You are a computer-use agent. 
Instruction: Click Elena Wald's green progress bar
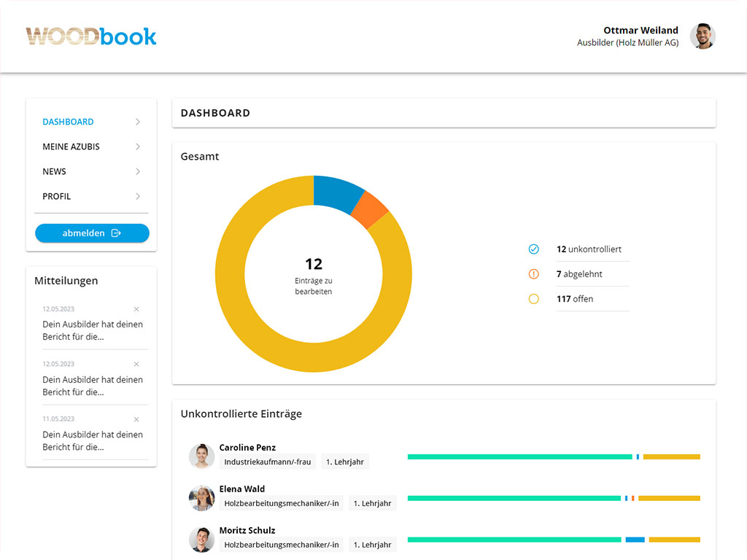(x=514, y=498)
